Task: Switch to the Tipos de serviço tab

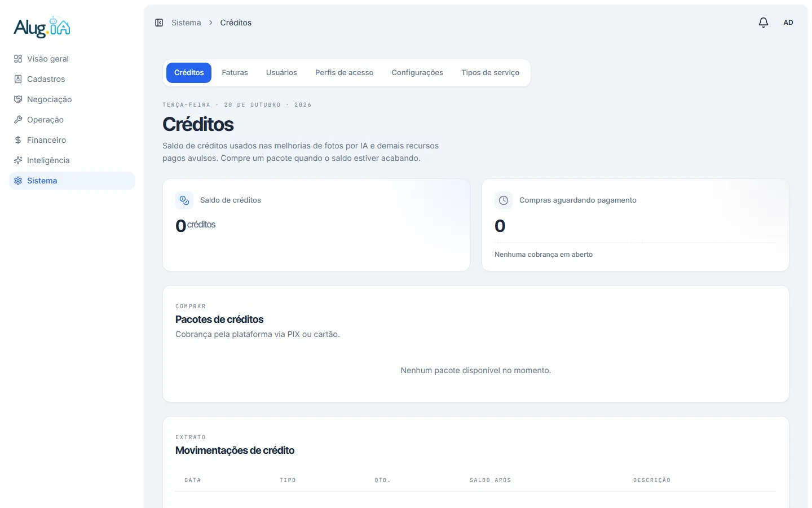Action: (x=491, y=73)
